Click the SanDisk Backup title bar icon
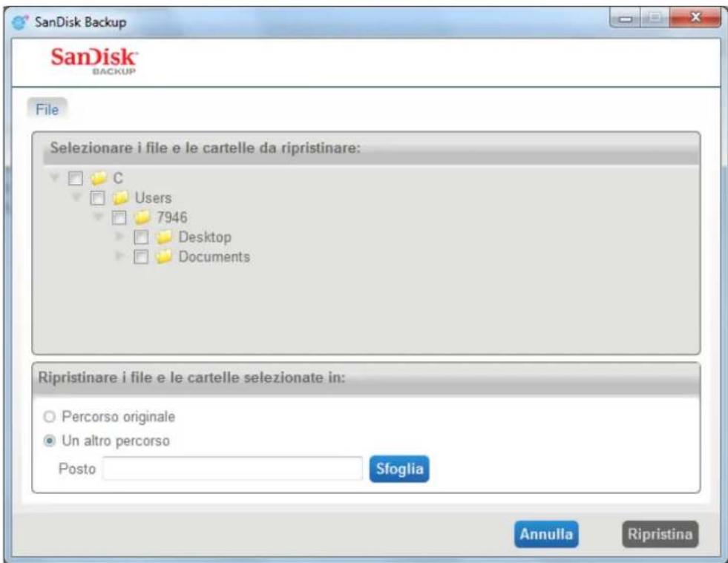 point(19,22)
